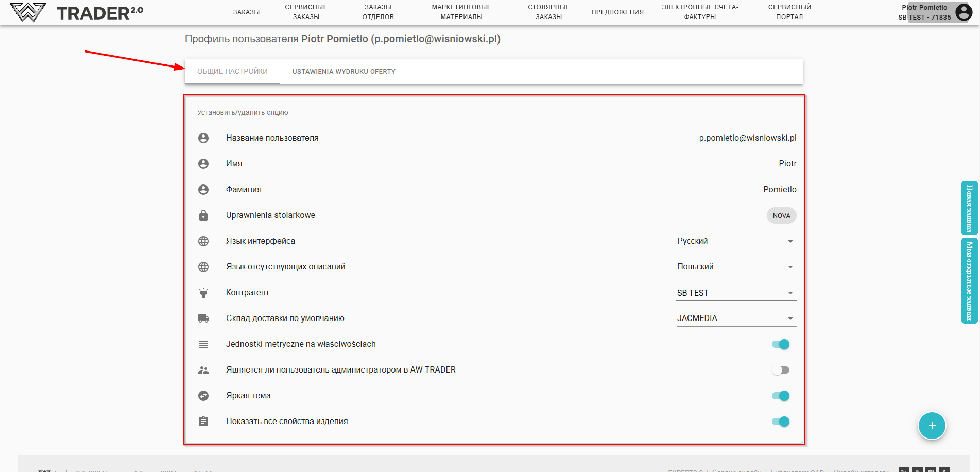Turn off the Яркая тема switch
The width and height of the screenshot is (980, 472).
pyautogui.click(x=781, y=396)
